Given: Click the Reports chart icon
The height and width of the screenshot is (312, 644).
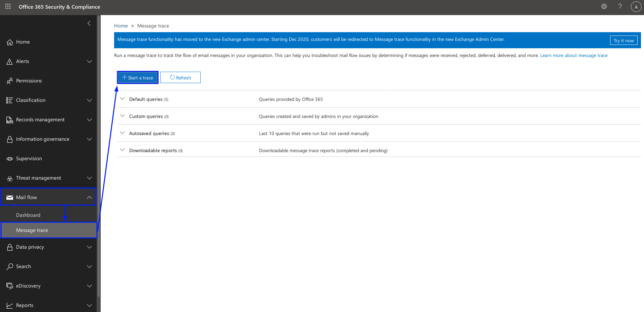Looking at the screenshot, I should (x=10, y=305).
